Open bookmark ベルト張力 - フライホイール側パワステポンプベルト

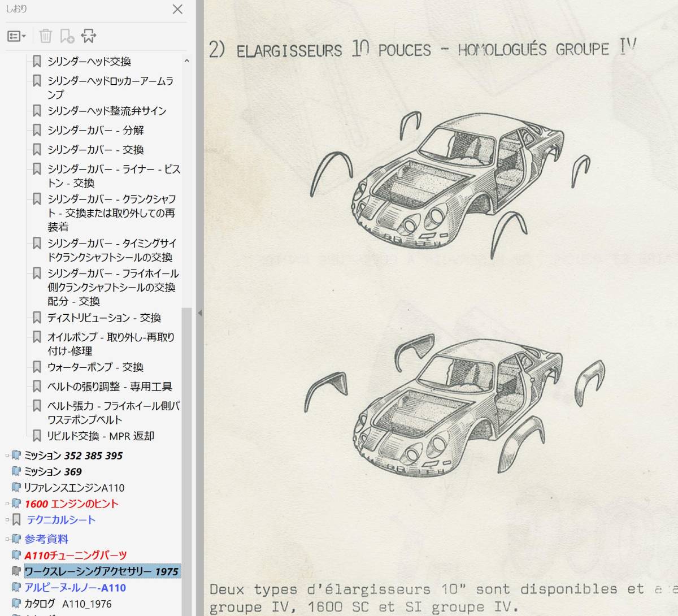pyautogui.click(x=114, y=413)
